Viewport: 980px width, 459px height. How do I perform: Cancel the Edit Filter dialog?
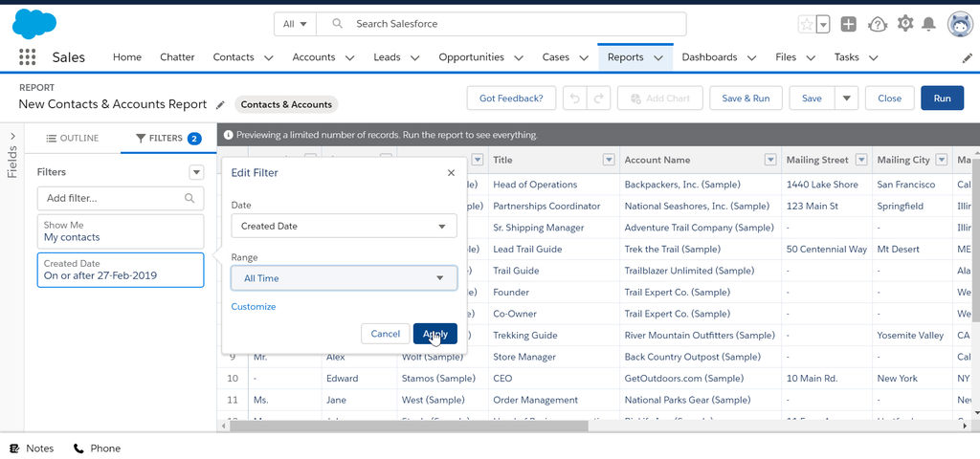385,334
